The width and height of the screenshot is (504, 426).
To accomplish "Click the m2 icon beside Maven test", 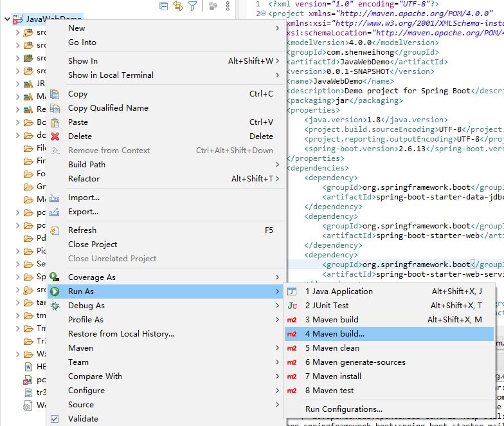I will coord(292,391).
